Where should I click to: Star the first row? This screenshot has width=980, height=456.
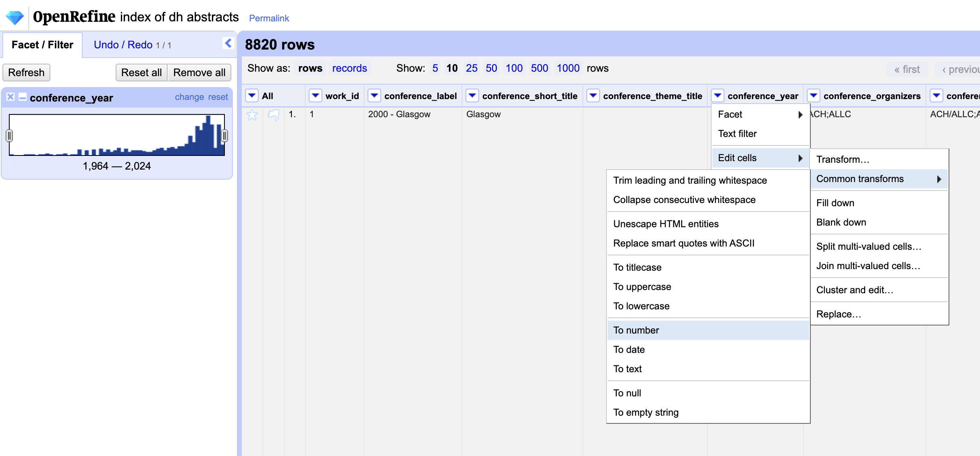(x=252, y=115)
